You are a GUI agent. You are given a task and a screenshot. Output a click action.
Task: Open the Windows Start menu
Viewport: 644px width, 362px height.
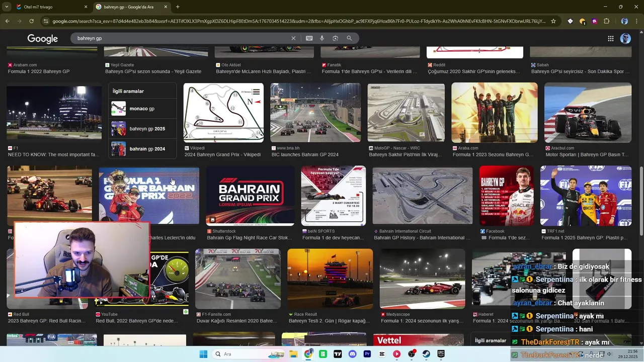(x=203, y=354)
